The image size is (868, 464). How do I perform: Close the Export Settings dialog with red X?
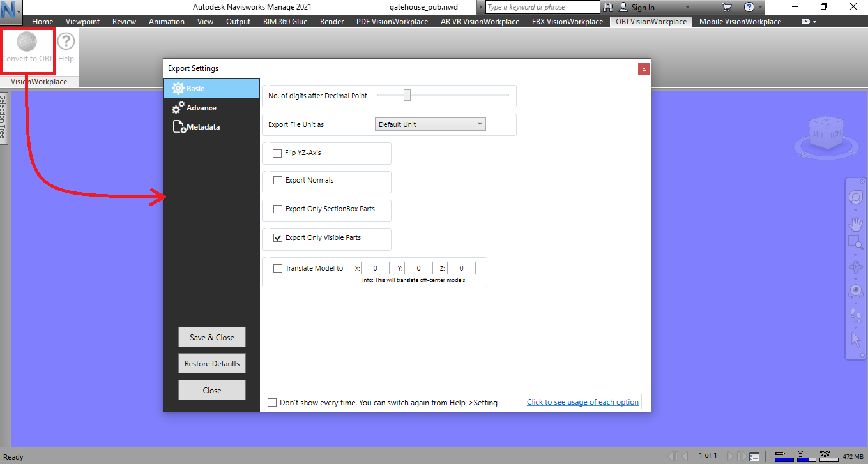point(644,69)
